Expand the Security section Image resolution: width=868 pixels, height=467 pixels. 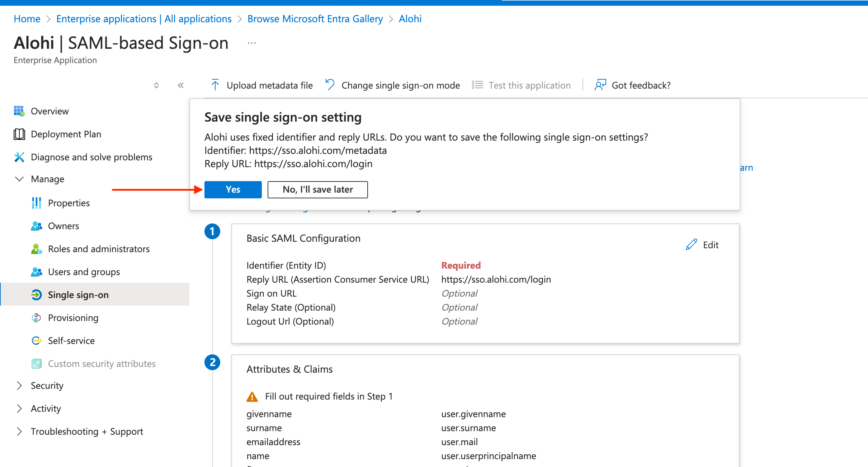19,386
